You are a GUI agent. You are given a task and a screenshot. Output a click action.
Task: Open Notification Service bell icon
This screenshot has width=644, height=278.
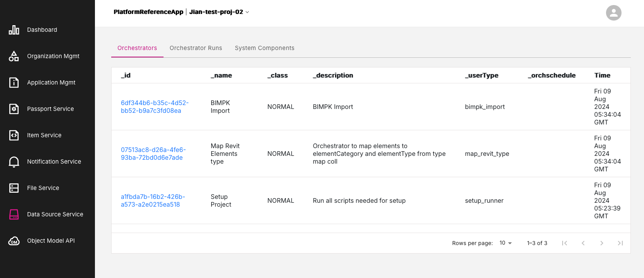click(x=14, y=162)
